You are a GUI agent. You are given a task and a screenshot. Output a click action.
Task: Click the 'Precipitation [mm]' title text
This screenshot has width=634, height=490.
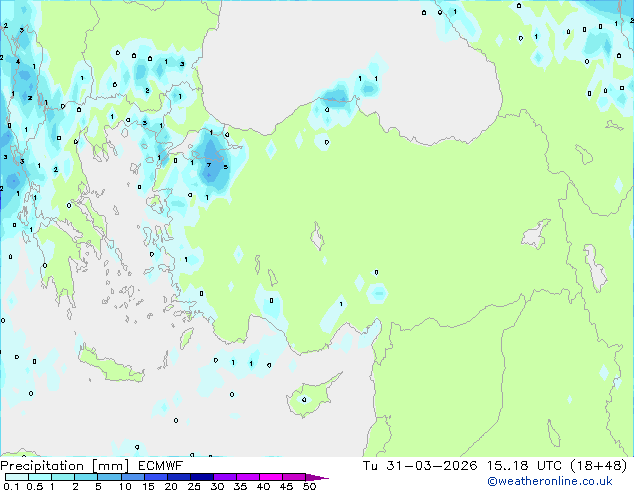pos(65,466)
